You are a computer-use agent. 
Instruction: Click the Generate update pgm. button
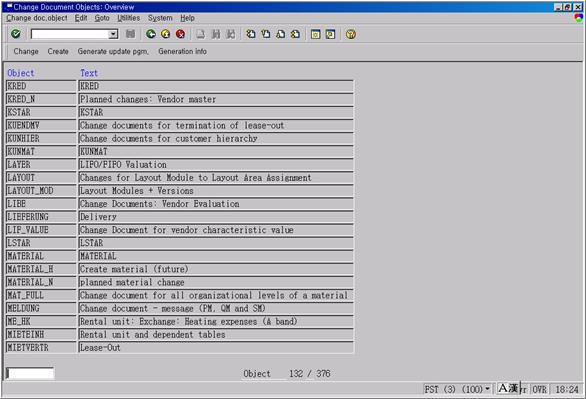click(113, 51)
